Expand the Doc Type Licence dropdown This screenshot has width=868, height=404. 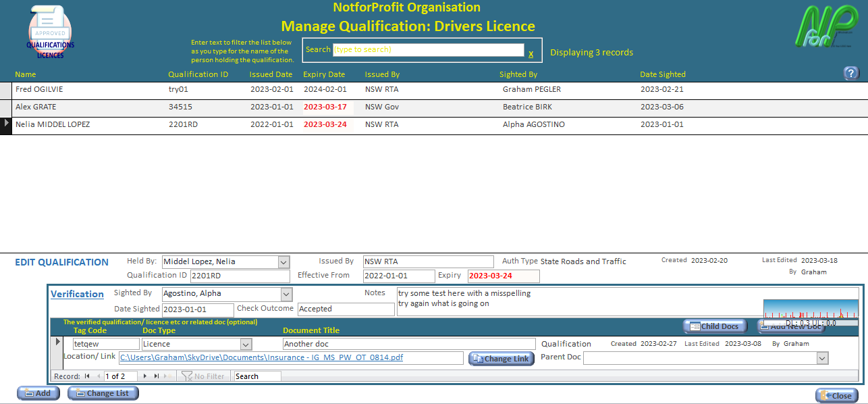tap(246, 344)
